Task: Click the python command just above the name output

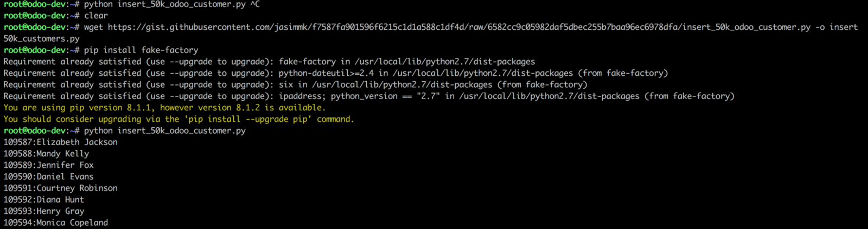Action: pyautogui.click(x=165, y=130)
